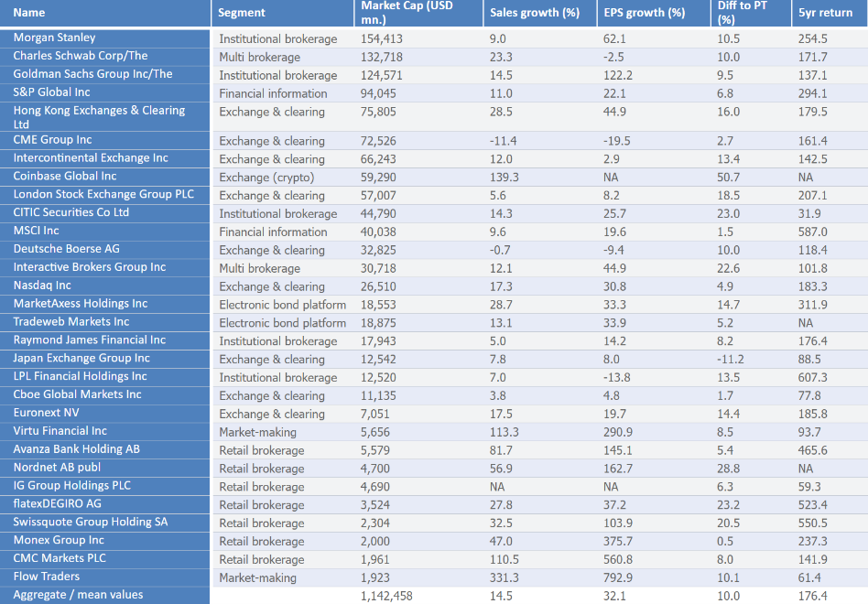Select LPL Financial's 5yr return 607.3
This screenshot has height=604, width=868.
click(x=813, y=378)
